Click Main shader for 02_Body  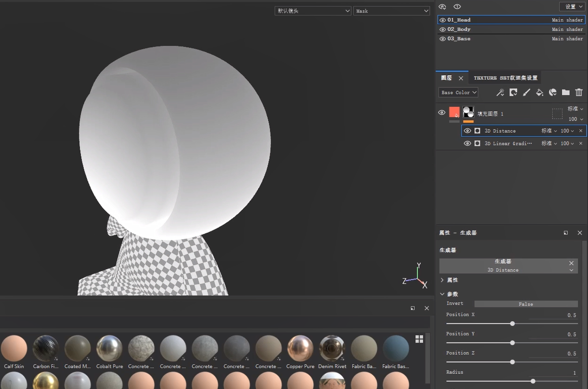567,29
